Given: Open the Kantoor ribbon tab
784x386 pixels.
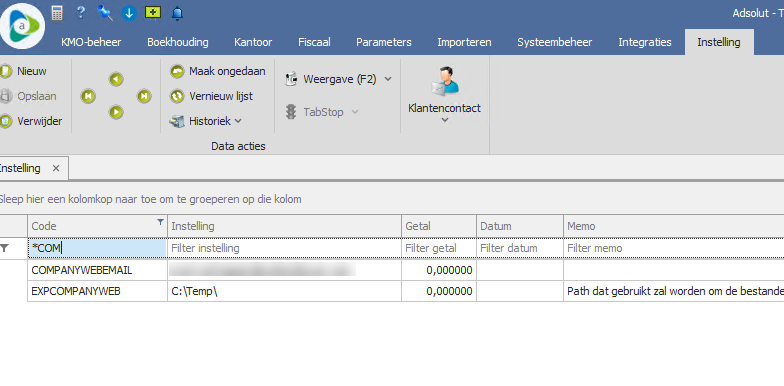Looking at the screenshot, I should coord(253,42).
